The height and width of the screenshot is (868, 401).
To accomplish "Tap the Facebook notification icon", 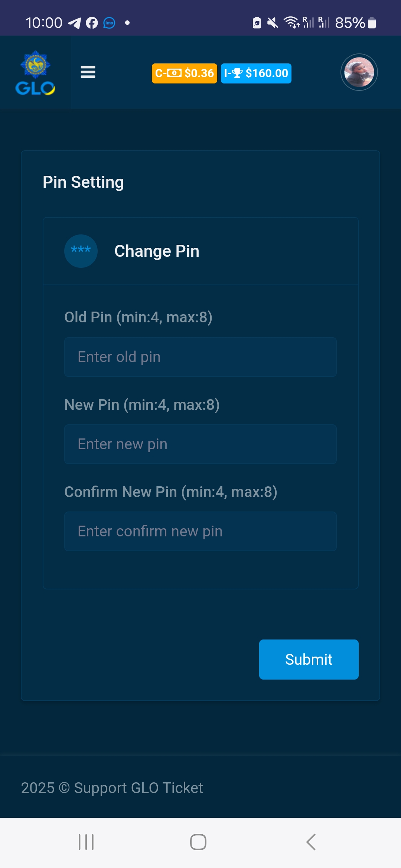I will coord(92,23).
